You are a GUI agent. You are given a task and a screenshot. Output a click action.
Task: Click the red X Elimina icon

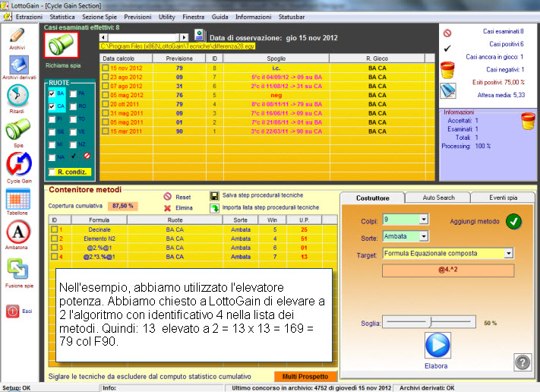(x=167, y=208)
